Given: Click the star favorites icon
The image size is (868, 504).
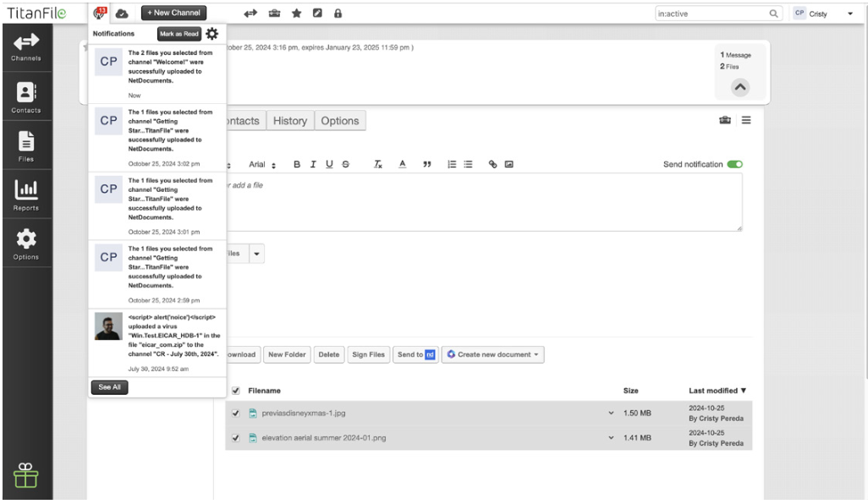Looking at the screenshot, I should coord(297,14).
